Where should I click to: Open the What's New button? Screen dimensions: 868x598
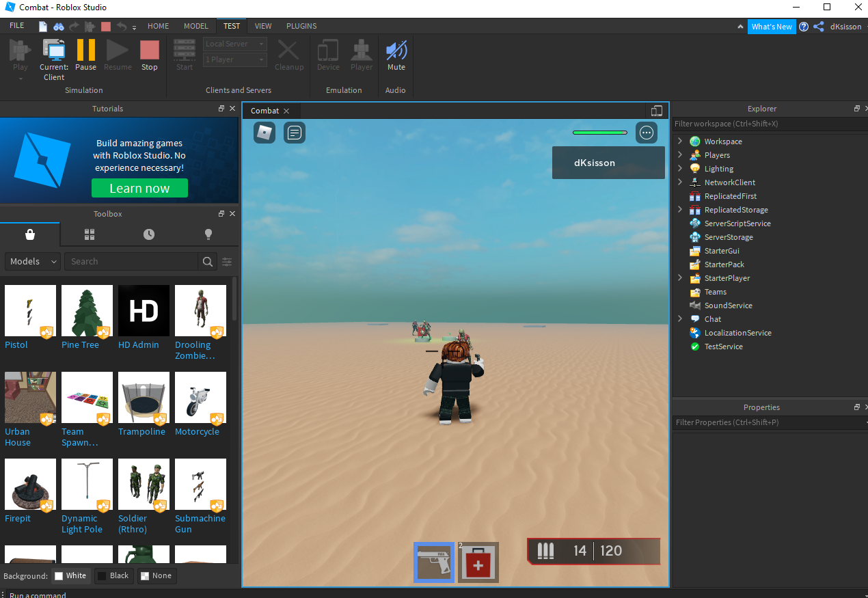point(772,27)
